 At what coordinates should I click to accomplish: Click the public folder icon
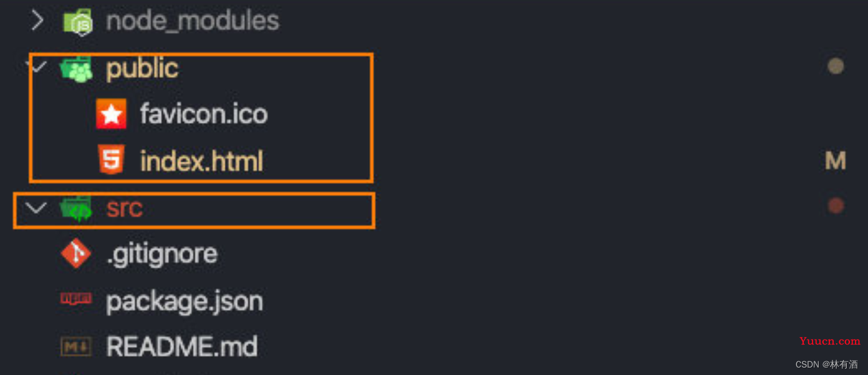click(x=76, y=69)
